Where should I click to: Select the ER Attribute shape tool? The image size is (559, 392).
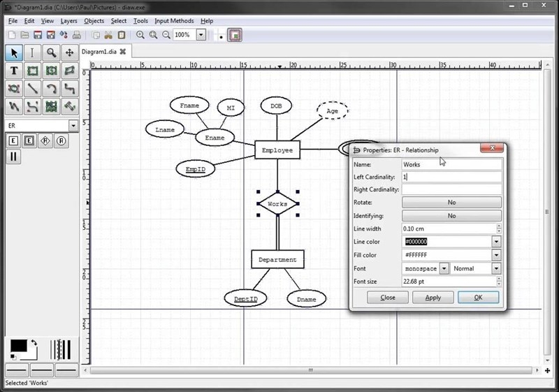tap(61, 141)
